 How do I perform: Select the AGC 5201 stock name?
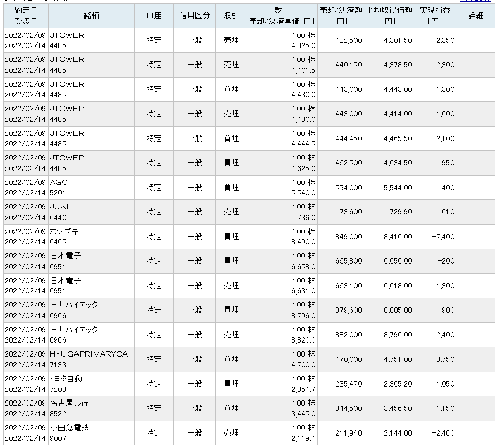click(x=59, y=188)
